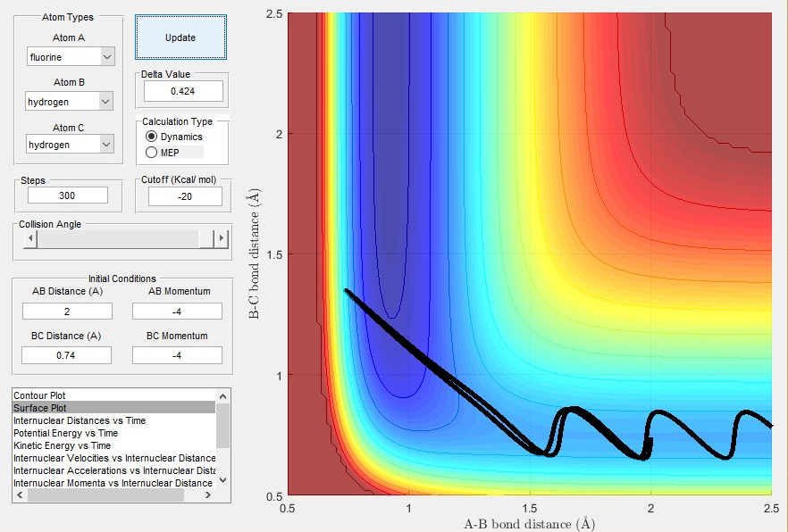788x532 pixels.
Task: Click the list horizontal scroll left arrow
Action: pyautogui.click(x=20, y=495)
